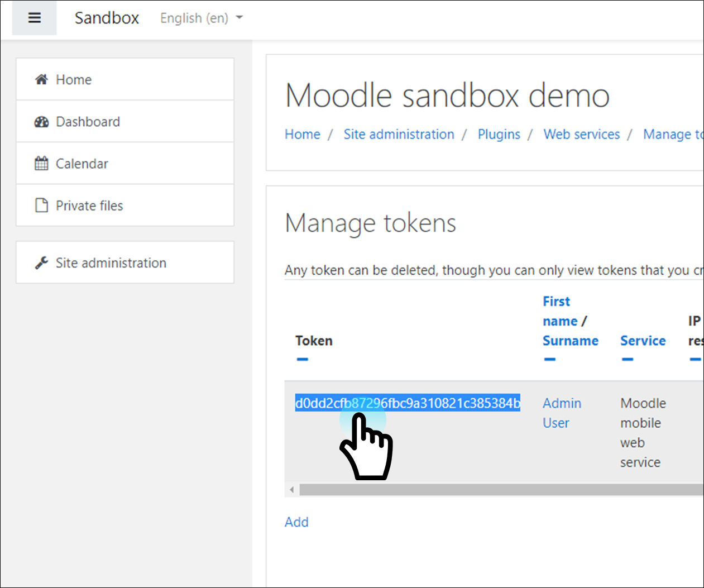Open Private files from the sidebar
The width and height of the screenshot is (704, 588).
[x=89, y=205]
